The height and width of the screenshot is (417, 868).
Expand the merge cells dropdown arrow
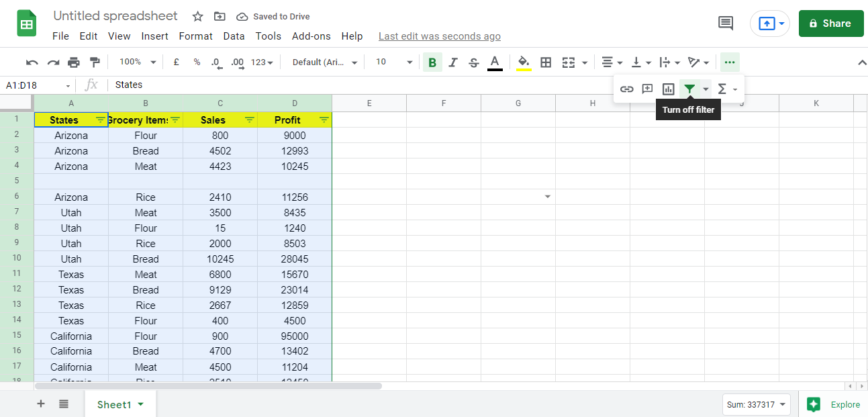pyautogui.click(x=585, y=62)
